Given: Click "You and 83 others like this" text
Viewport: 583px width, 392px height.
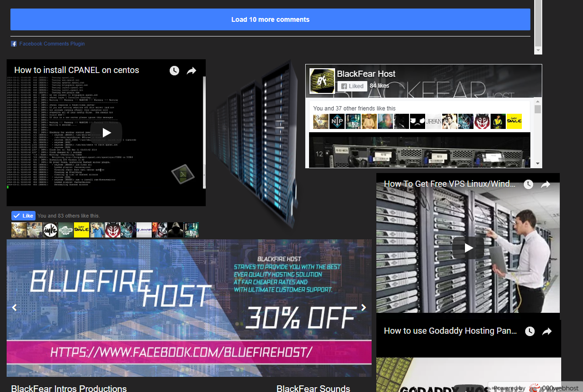Looking at the screenshot, I should (68, 216).
